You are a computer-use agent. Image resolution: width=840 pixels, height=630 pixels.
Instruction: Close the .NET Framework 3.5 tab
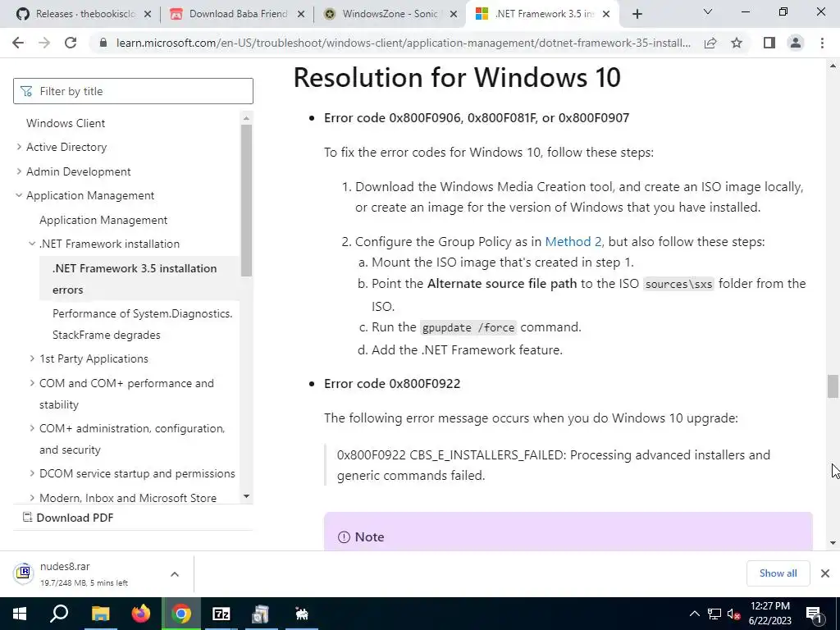point(606,14)
